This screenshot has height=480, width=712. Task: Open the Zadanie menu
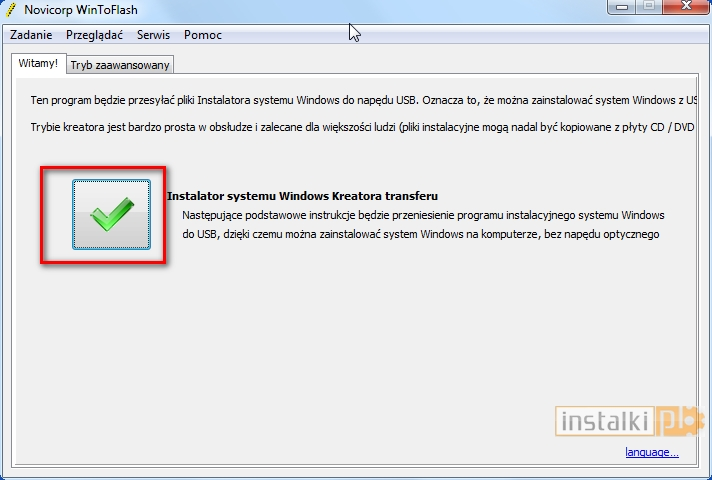coord(31,35)
